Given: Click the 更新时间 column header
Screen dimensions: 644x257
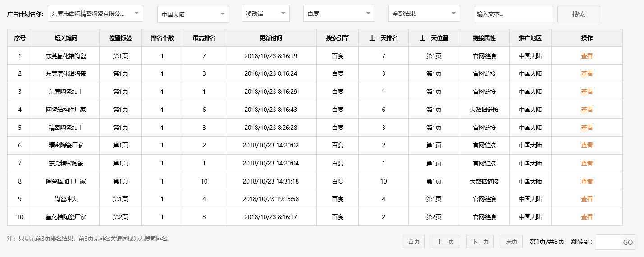Looking at the screenshot, I should click(271, 38).
